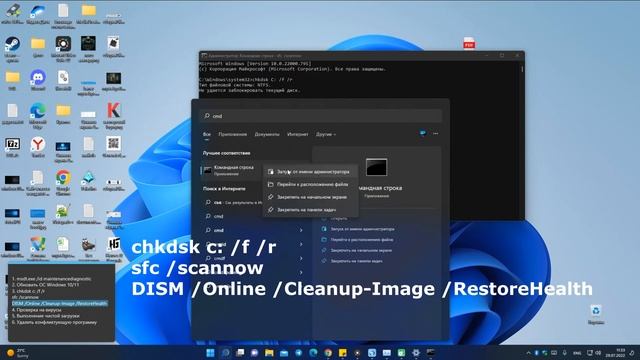Open the notification icon in the system tray
This screenshot has height=360, width=640.
tap(632, 353)
